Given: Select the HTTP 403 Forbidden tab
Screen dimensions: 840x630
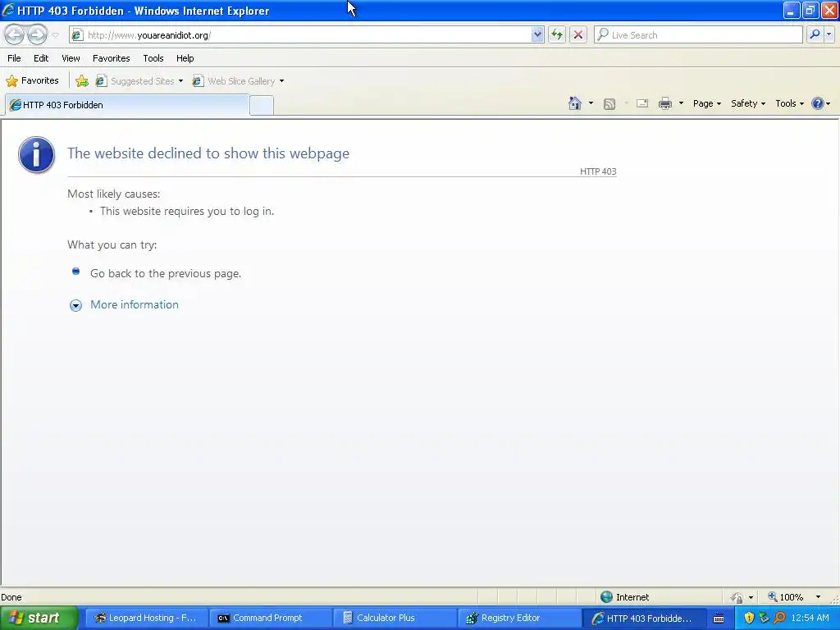Looking at the screenshot, I should [x=127, y=105].
